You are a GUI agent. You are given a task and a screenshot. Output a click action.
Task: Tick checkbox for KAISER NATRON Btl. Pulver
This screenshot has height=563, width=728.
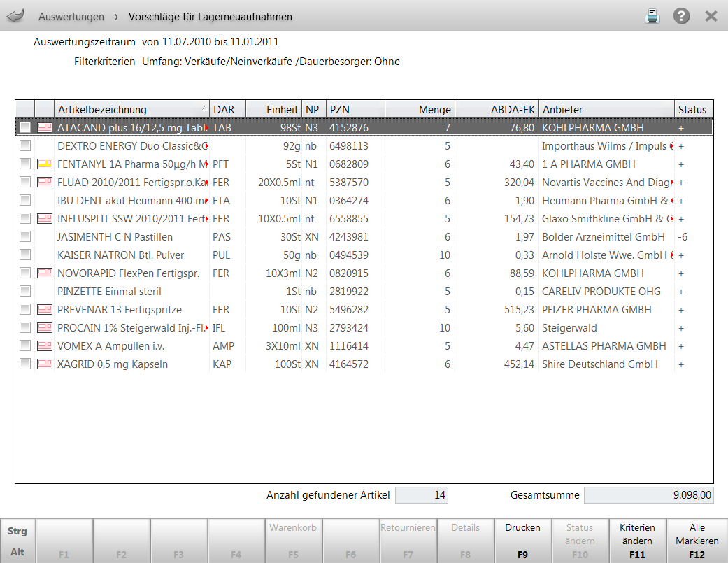click(25, 255)
